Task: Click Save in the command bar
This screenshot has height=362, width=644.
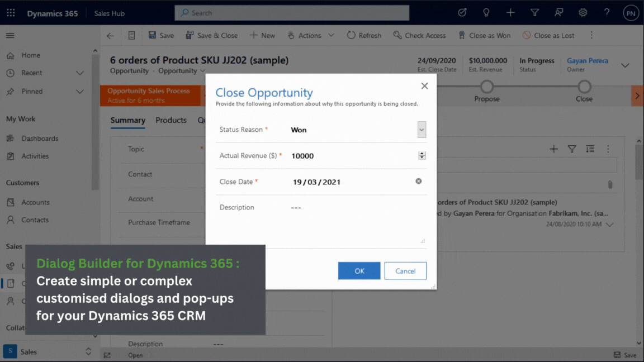Action: click(161, 36)
